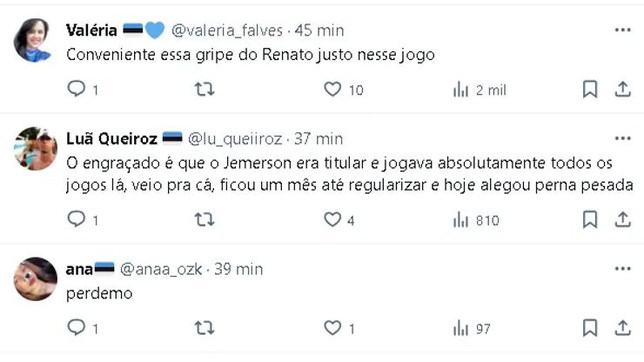Retweet Valéria's post about the gripe

[x=203, y=89]
